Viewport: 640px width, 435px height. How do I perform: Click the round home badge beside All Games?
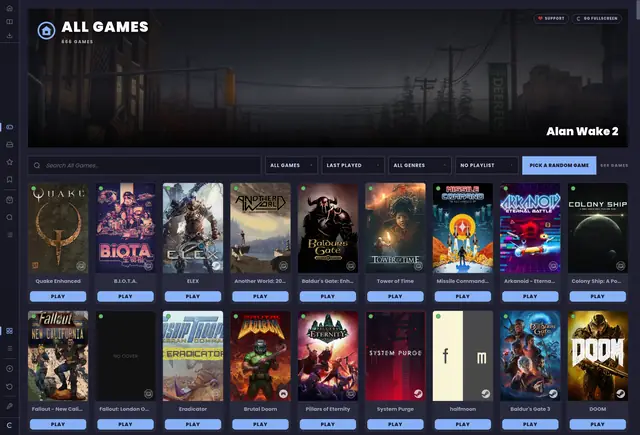pos(47,31)
